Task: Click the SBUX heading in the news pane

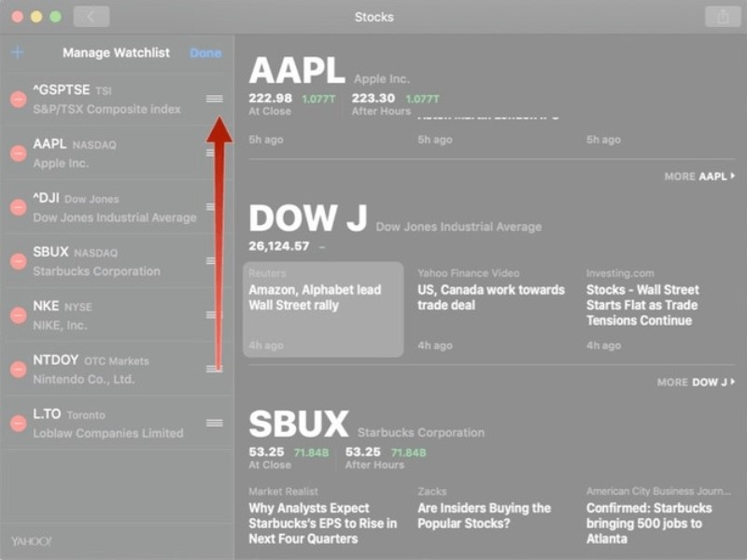Action: click(299, 424)
